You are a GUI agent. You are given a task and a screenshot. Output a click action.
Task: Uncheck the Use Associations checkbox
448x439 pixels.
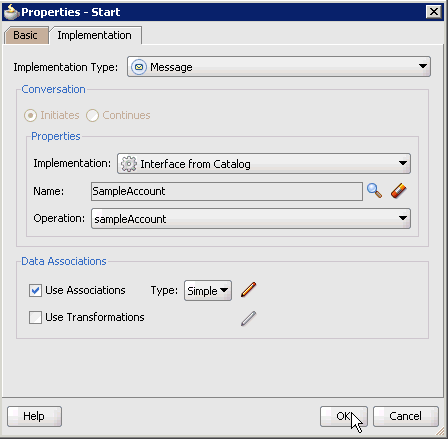35,290
